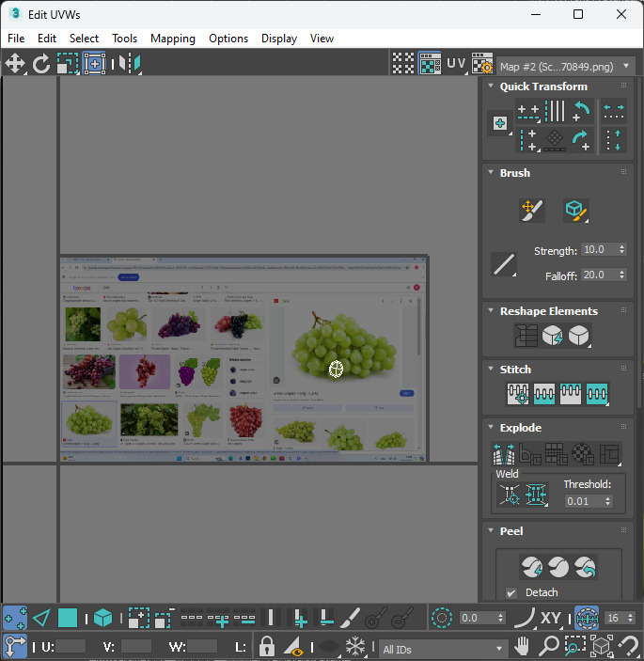Collapse the Reshape Elements rollout

[491, 310]
